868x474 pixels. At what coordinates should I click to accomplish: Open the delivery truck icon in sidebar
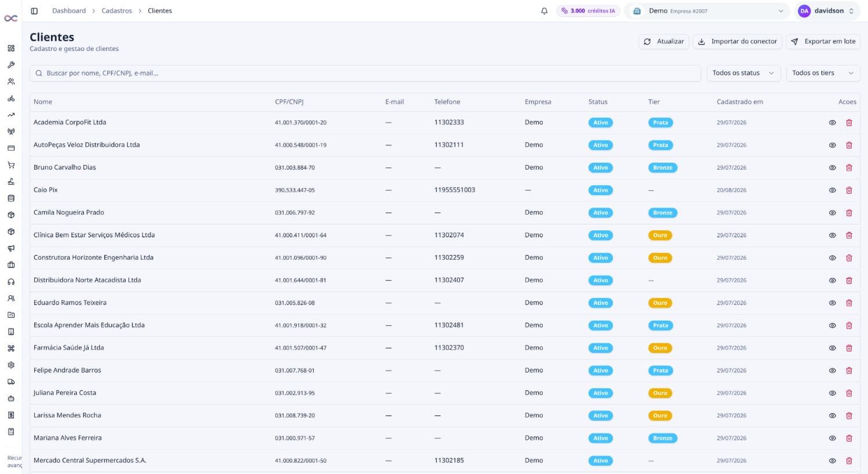tap(11, 382)
